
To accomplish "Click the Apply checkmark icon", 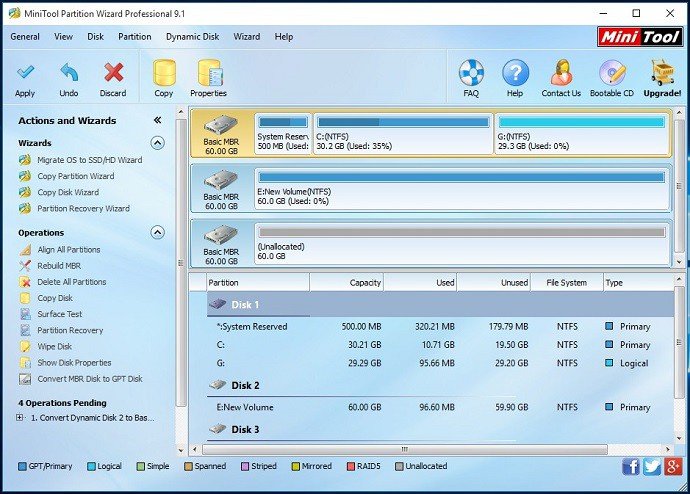I will [x=25, y=72].
